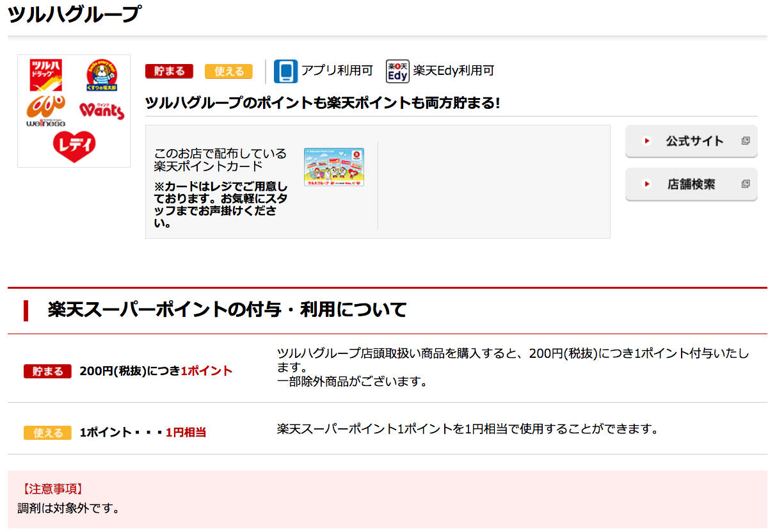This screenshot has width=784, height=532.
Task: Click the 調剤は対象外です。 text
Action: pos(68,509)
